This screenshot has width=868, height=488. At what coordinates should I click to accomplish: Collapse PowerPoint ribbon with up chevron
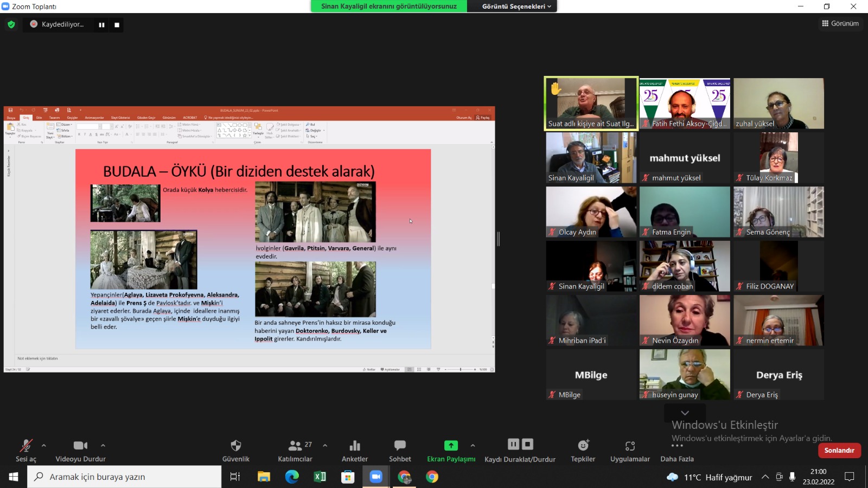492,142
